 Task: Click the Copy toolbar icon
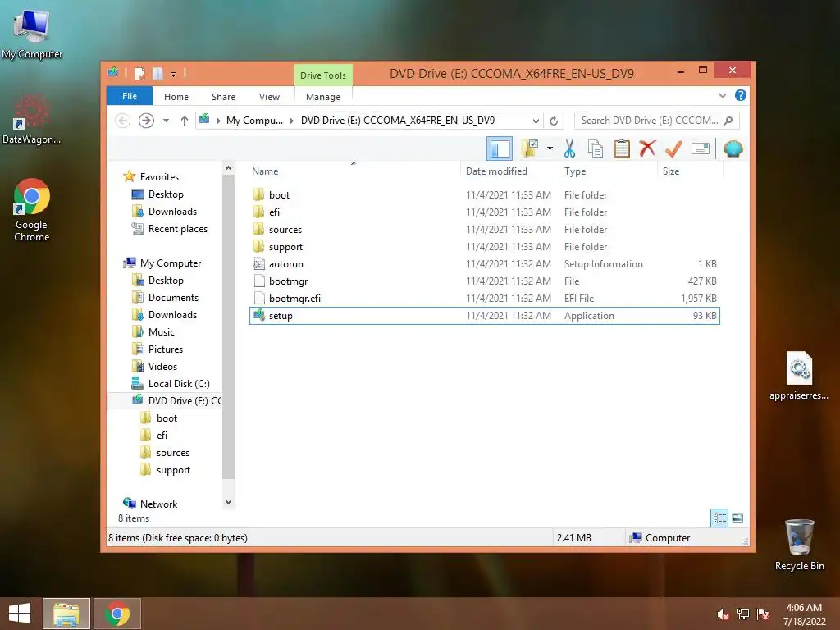click(596, 148)
